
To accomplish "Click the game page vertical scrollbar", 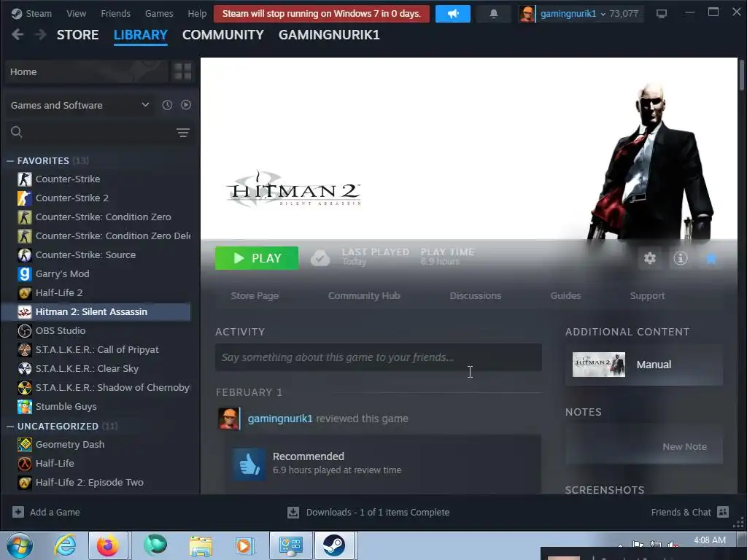I will (741, 74).
